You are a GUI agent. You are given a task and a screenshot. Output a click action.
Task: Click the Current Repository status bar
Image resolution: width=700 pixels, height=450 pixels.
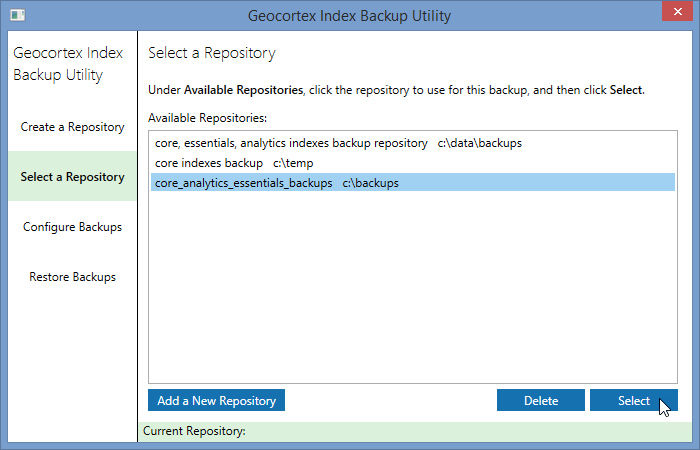(415, 431)
